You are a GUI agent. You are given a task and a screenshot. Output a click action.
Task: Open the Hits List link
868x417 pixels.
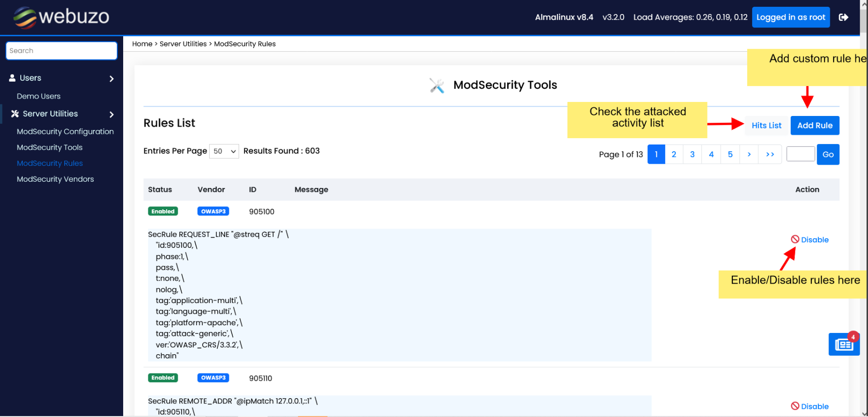tap(766, 126)
